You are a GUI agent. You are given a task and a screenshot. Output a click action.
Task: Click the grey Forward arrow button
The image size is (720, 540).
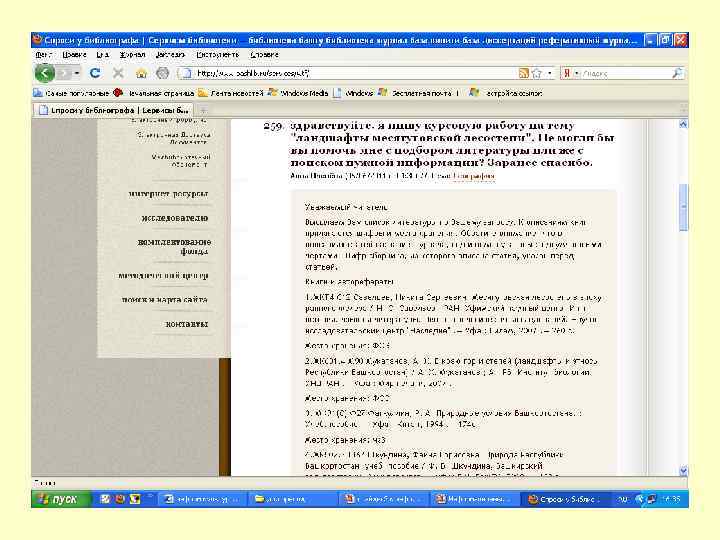pos(64,73)
